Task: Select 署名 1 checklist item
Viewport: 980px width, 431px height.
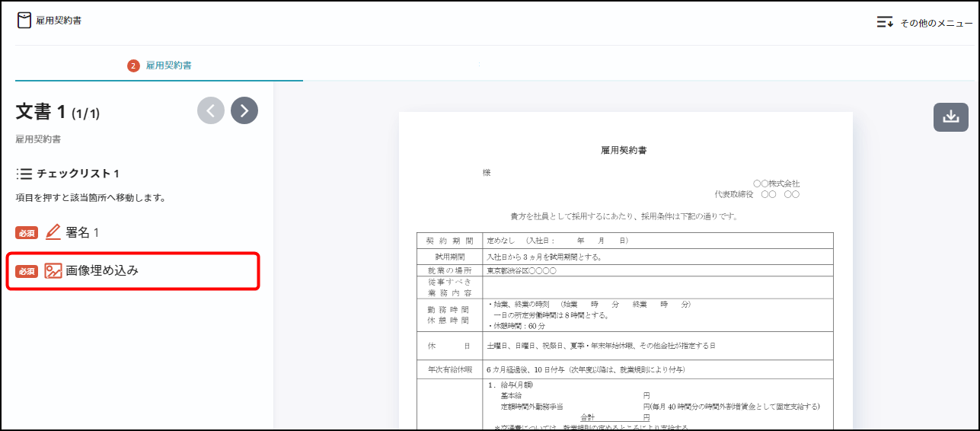Action: tap(82, 232)
